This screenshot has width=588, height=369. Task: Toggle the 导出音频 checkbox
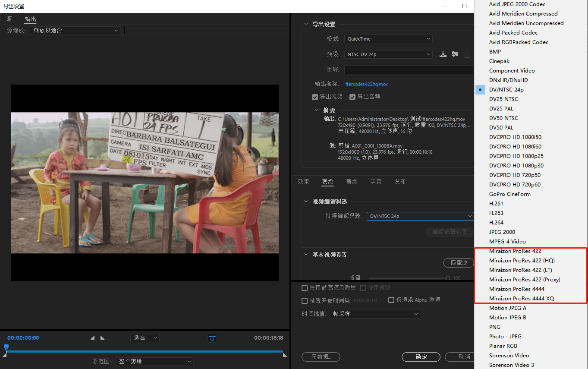coord(352,97)
